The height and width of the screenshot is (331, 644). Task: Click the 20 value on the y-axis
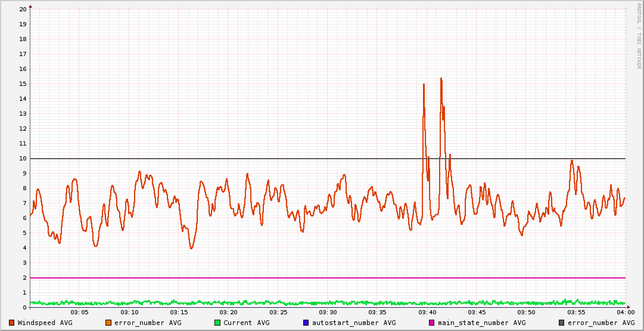tap(23, 10)
